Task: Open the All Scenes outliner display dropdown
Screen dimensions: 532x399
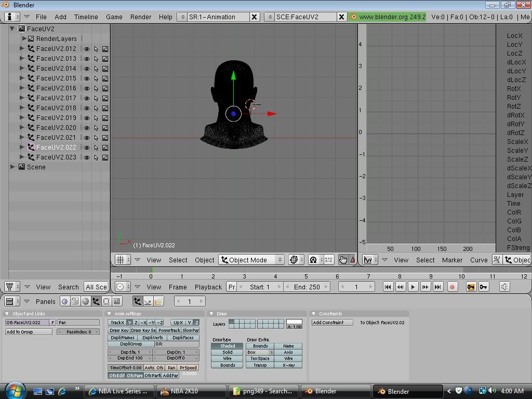Action: coord(96,287)
